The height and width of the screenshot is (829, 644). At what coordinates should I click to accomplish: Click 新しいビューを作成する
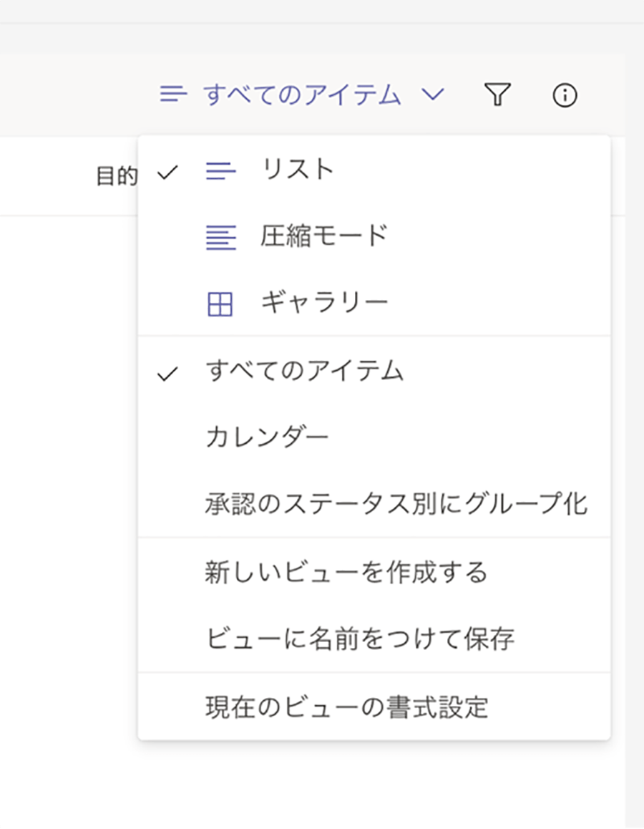(346, 572)
